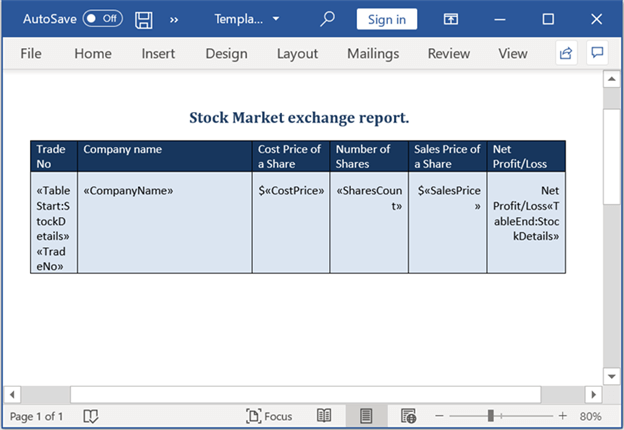Click the Share icon in ribbon
624x430 pixels.
pos(566,54)
